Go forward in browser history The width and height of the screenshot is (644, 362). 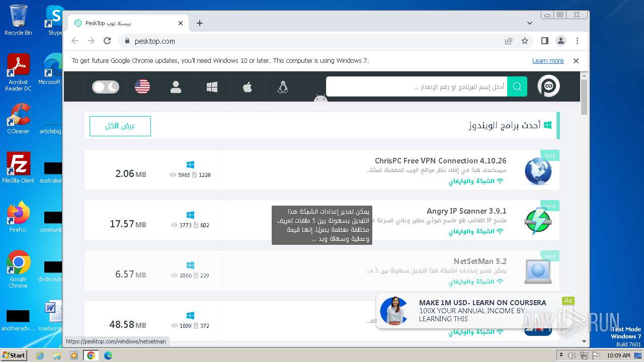(91, 41)
